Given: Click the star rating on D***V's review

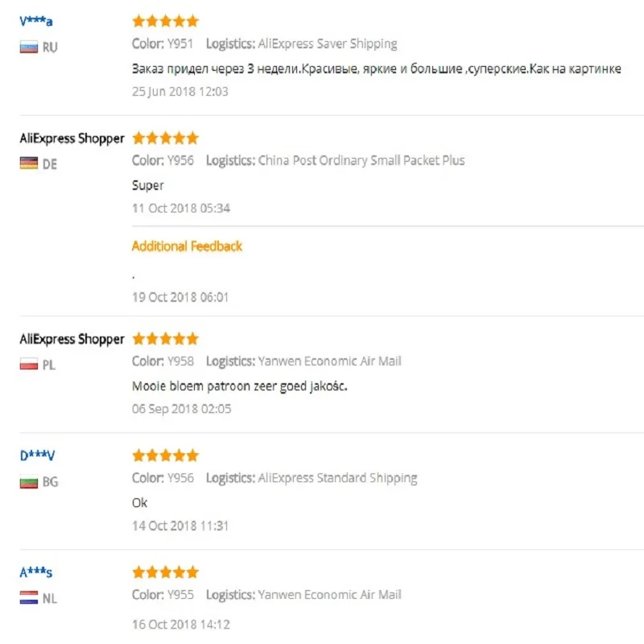Looking at the screenshot, I should click(166, 456).
